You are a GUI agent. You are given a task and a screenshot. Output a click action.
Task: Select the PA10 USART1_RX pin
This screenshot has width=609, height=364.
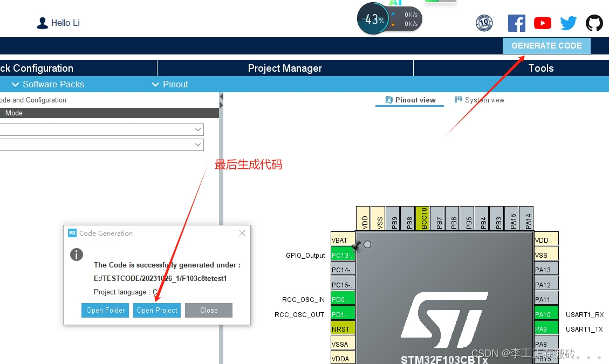545,313
